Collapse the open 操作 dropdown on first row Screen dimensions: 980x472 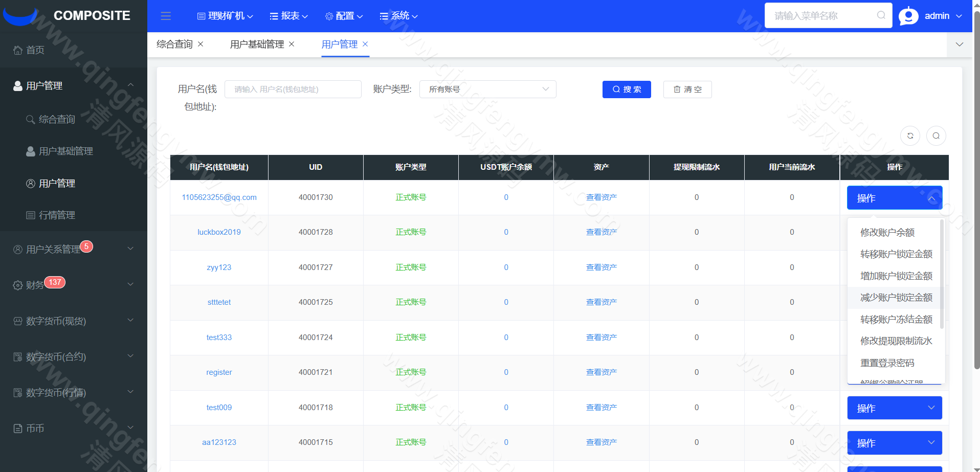[x=932, y=198]
